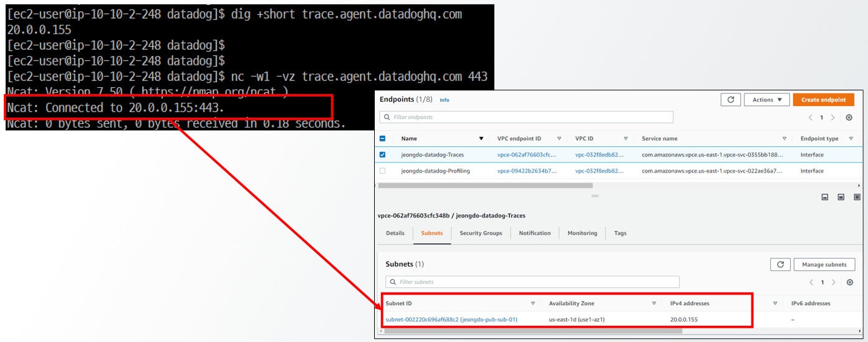Check jeongdo-datadog-Profiling endpoint row
The height and width of the screenshot is (342, 868).
[382, 171]
